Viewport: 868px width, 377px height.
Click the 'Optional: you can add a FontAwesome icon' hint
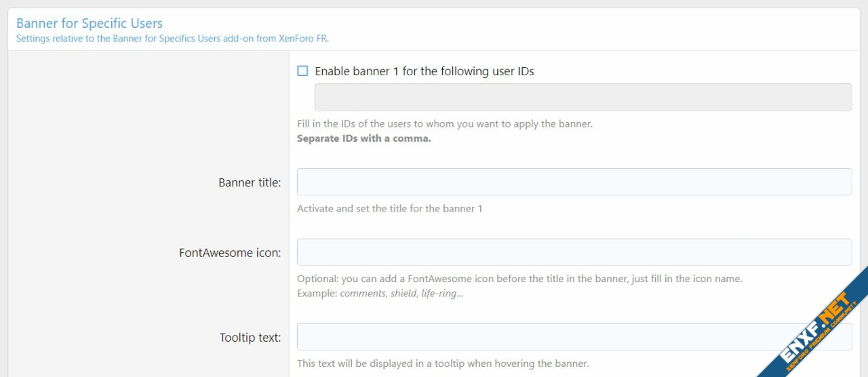[x=519, y=279]
